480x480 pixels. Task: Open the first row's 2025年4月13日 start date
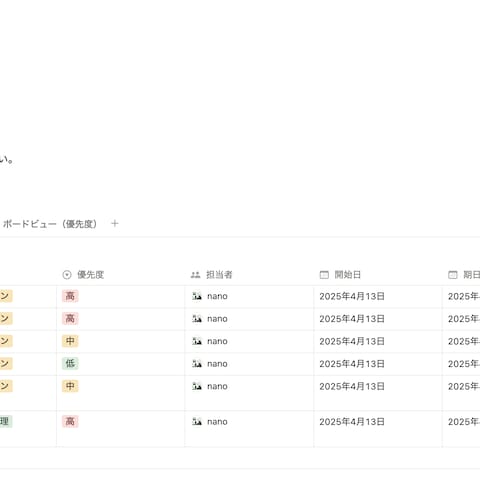click(x=352, y=296)
